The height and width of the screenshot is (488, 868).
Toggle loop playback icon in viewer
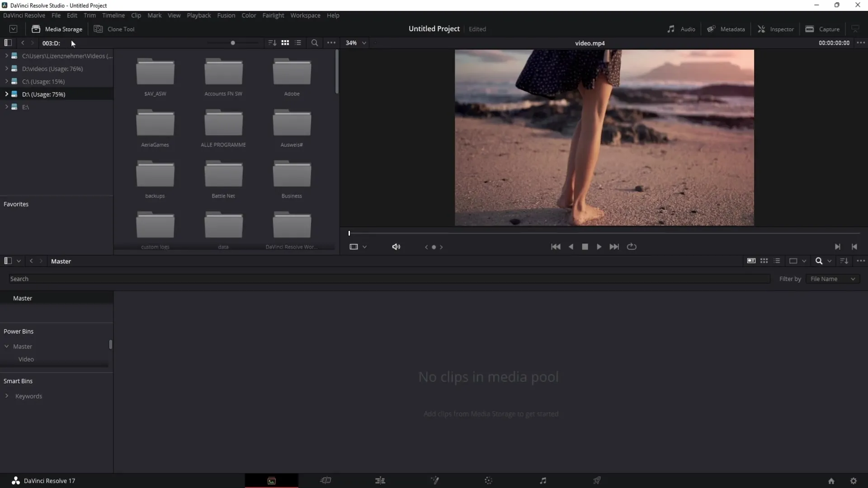tap(631, 247)
